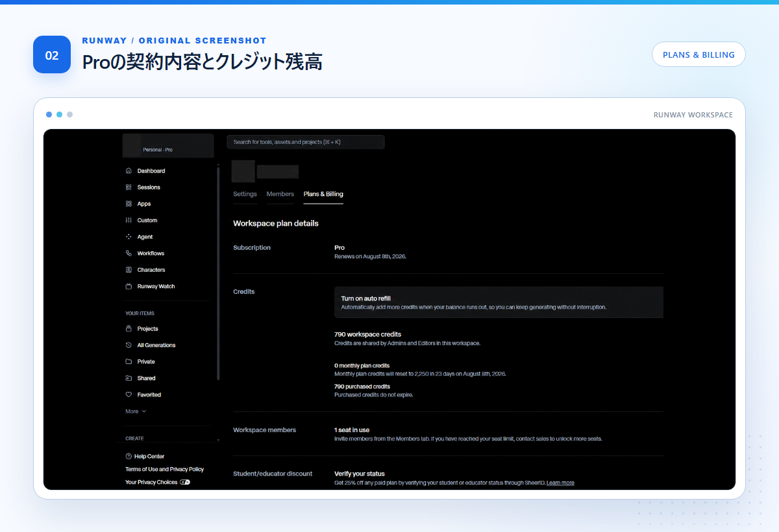Open the All Generations history icon
The width and height of the screenshot is (779, 532).
129,345
